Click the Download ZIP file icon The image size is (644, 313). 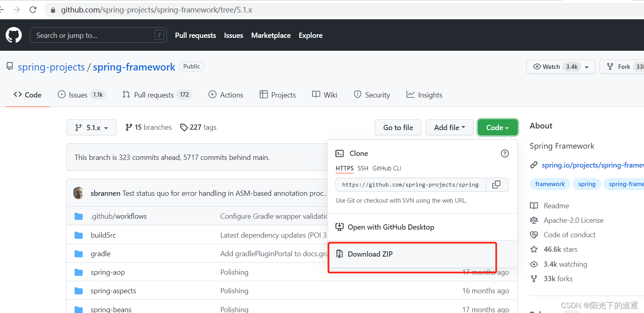click(x=340, y=254)
